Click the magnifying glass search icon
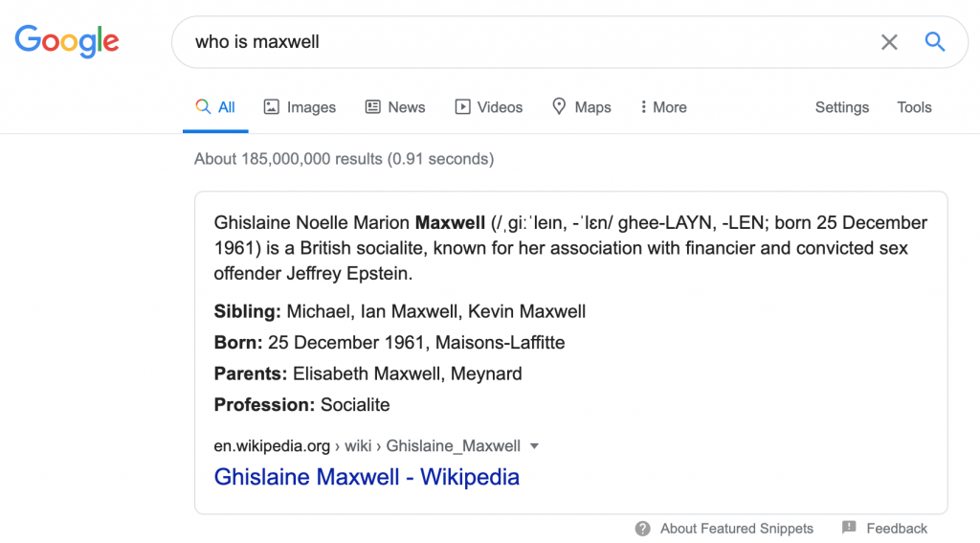Image resolution: width=980 pixels, height=543 pixels. pos(934,41)
